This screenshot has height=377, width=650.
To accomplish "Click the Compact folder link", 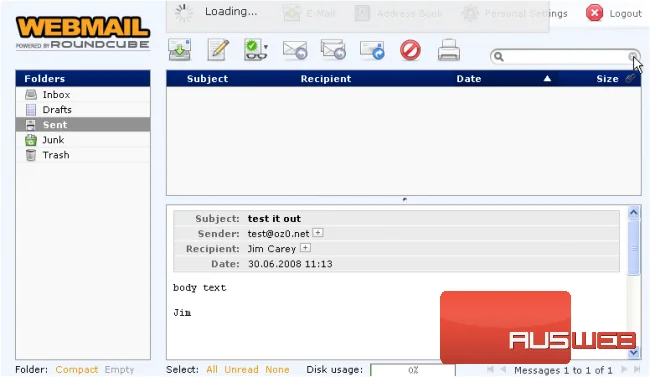I will (x=77, y=370).
